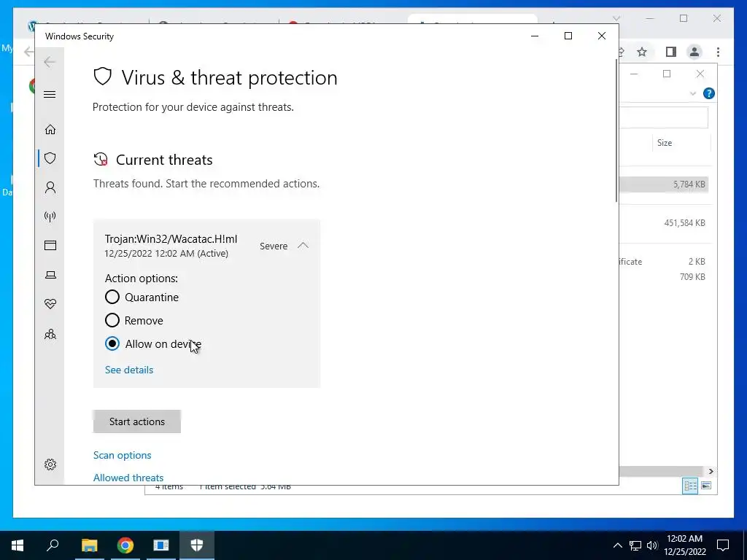Open Windows Security settings gear icon
This screenshot has width=747, height=560.
click(x=50, y=464)
